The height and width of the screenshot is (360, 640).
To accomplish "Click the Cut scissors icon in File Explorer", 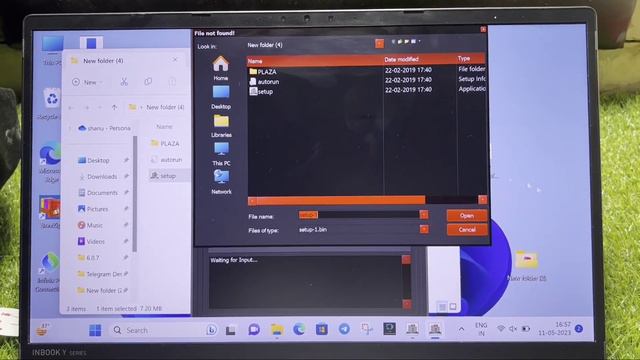I will click(x=124, y=82).
